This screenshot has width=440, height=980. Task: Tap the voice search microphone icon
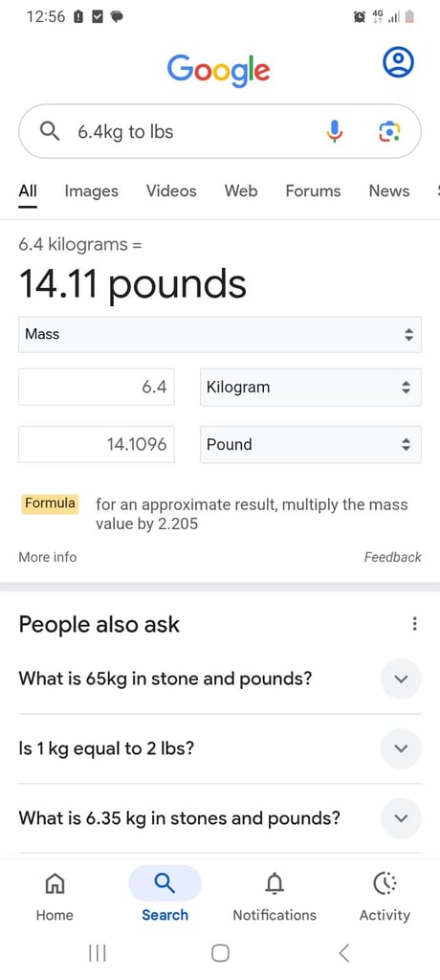335,131
